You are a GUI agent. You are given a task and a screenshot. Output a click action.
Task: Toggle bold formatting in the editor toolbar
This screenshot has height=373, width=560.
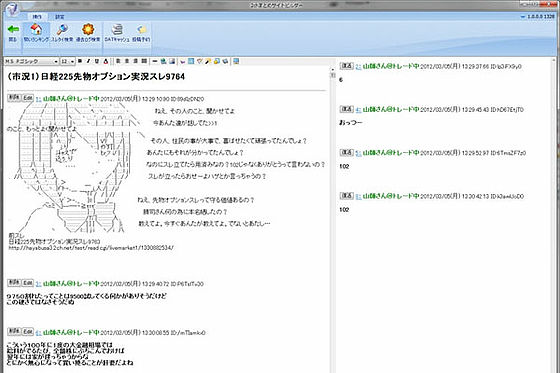(x=80, y=61)
